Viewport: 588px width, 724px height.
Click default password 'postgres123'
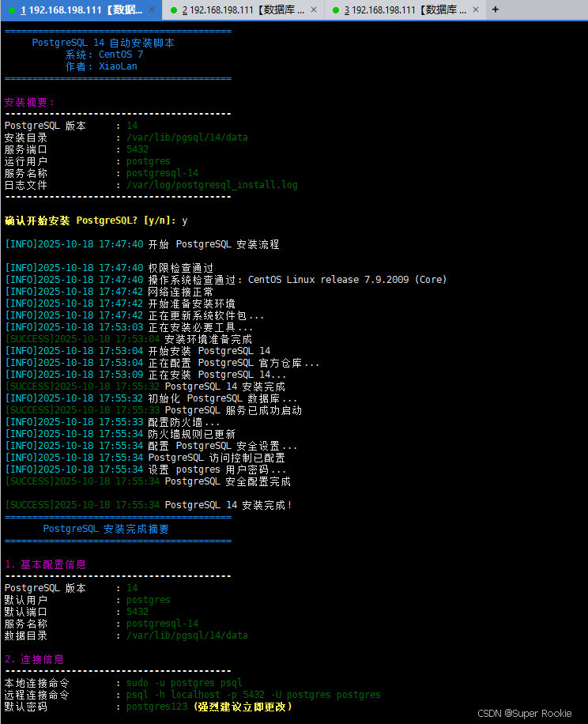pyautogui.click(x=157, y=707)
